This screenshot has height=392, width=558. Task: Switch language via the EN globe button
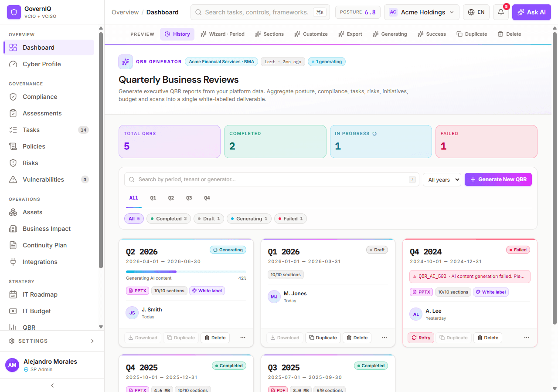[x=476, y=12]
